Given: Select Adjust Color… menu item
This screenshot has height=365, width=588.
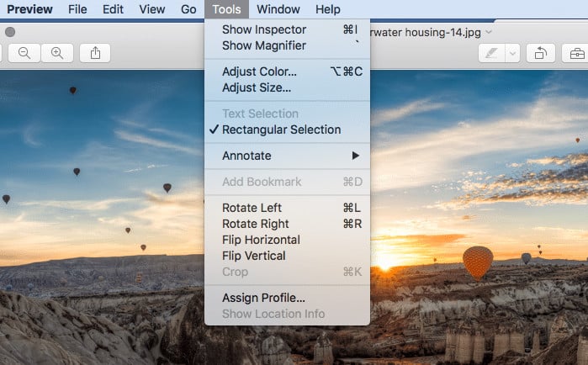Looking at the screenshot, I should tap(287, 71).
